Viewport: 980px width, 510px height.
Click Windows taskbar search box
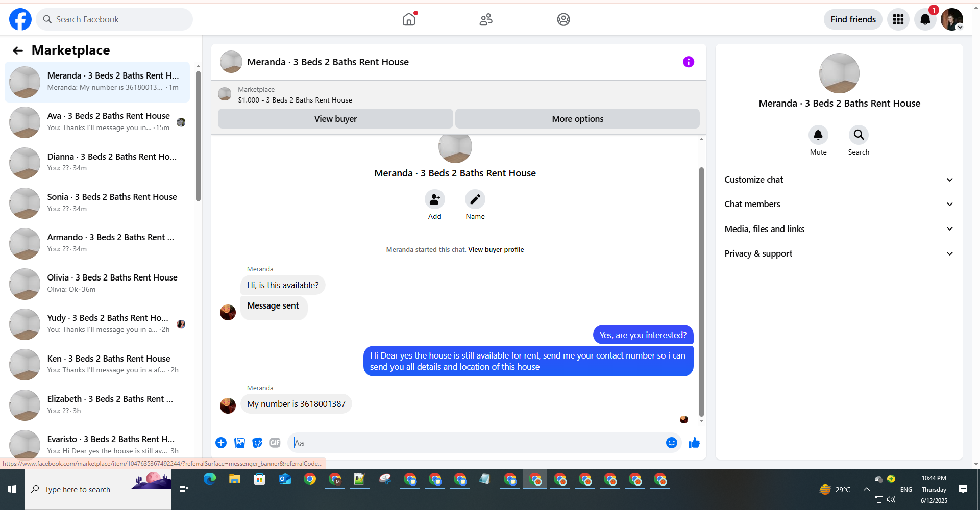pos(98,489)
